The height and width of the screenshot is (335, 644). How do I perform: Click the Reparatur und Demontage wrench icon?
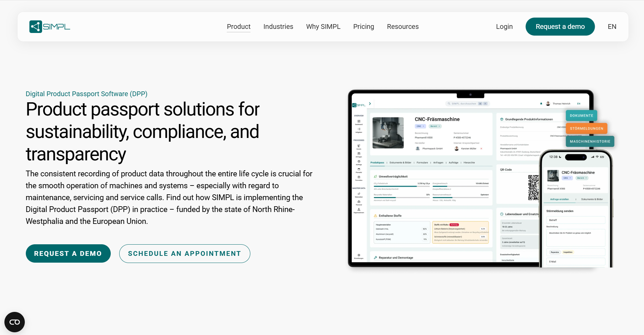[x=375, y=258]
